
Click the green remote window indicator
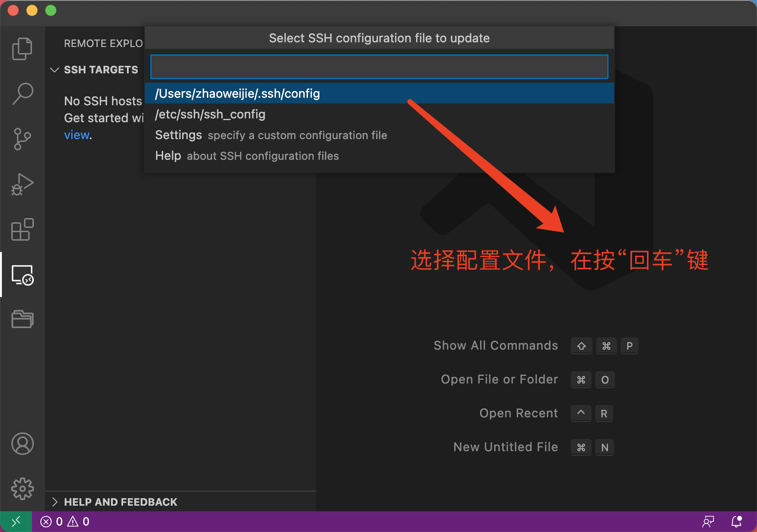[16, 522]
